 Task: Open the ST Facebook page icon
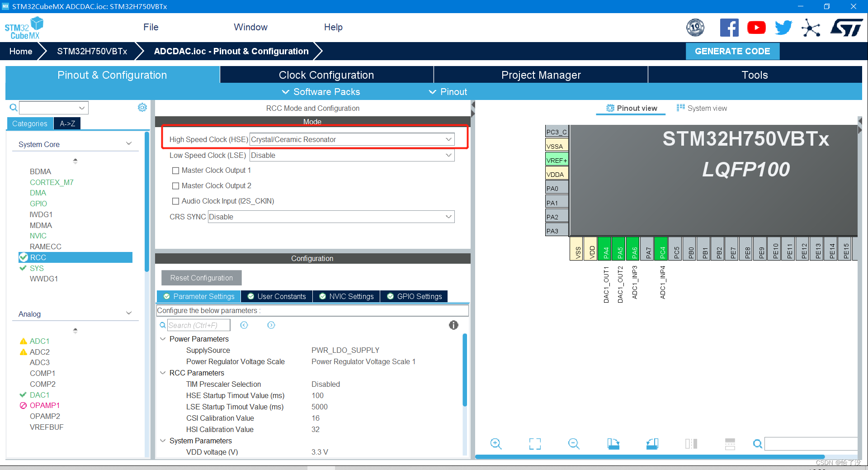pos(729,28)
